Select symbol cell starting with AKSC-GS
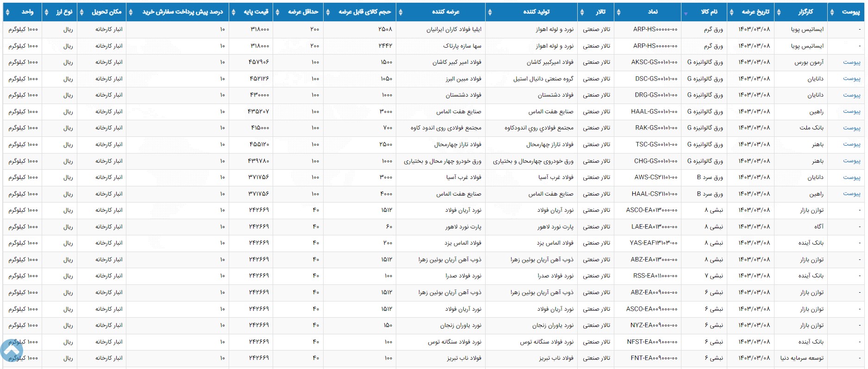This screenshot has width=868, height=369. coord(648,62)
